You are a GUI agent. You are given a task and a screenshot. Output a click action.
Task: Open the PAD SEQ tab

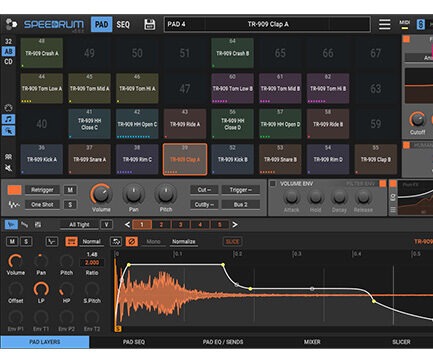coord(134,342)
